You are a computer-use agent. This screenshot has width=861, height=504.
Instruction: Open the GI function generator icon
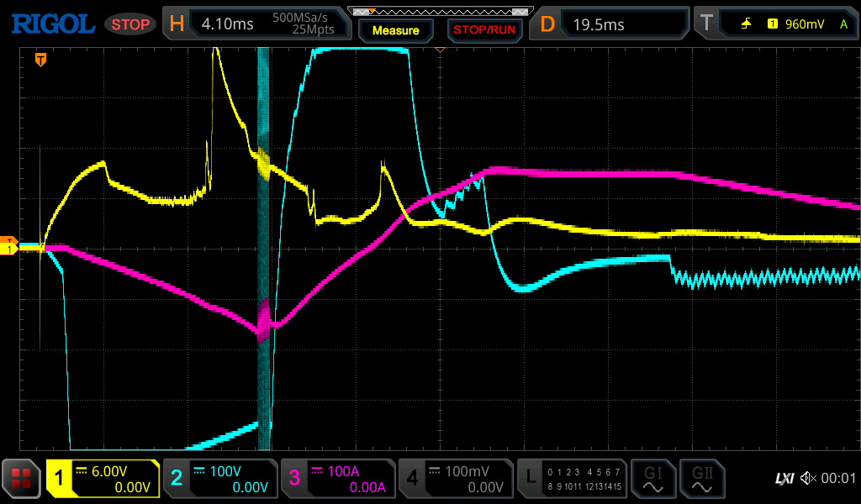652,479
